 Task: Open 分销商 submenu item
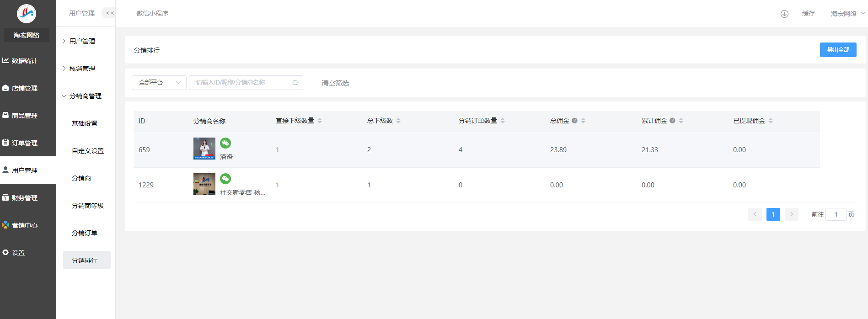tap(81, 178)
